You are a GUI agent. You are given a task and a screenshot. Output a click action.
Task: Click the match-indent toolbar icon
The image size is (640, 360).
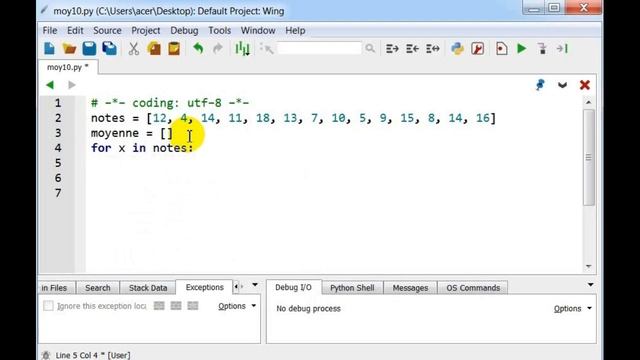coord(433,49)
